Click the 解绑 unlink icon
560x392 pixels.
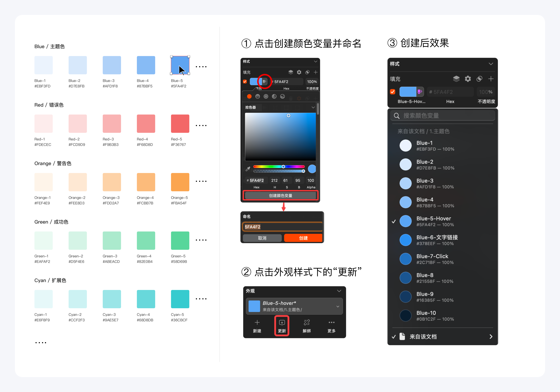pos(307,323)
